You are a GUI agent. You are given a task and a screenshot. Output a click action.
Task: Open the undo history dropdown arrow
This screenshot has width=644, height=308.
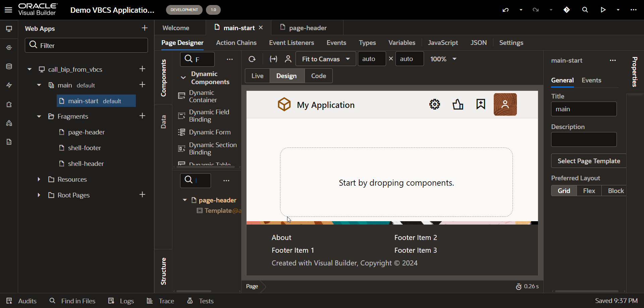pyautogui.click(x=521, y=10)
